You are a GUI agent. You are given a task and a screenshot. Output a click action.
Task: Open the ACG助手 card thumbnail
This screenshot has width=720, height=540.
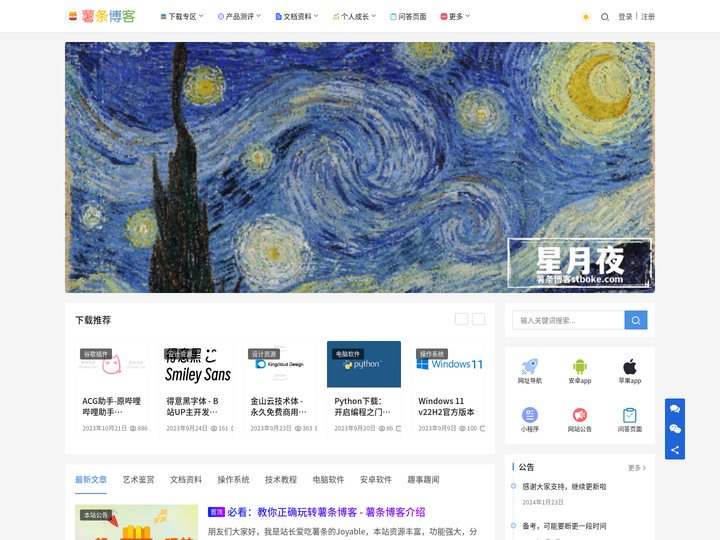coord(112,364)
